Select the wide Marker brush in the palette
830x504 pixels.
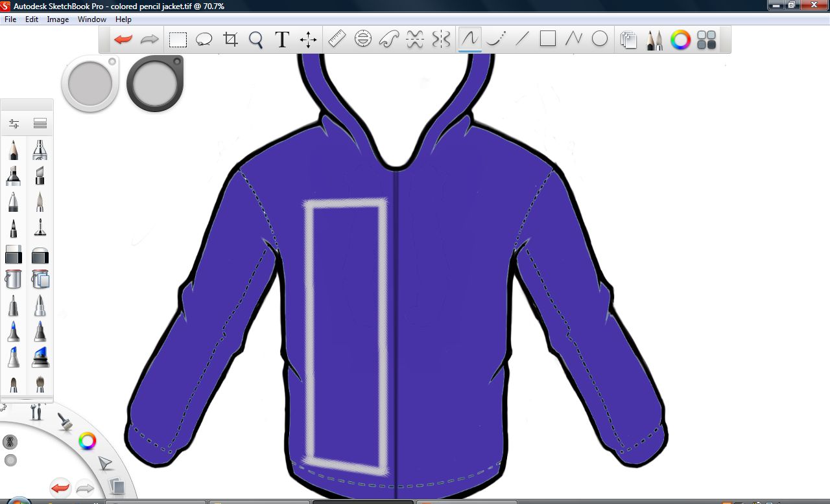click(x=14, y=176)
